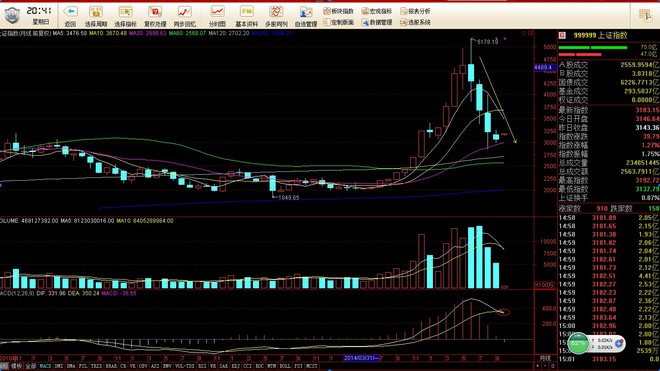Image resolution: width=660 pixels, height=371 pixels.
Task: Click the 5178.19 high price label
Action: coord(487,42)
